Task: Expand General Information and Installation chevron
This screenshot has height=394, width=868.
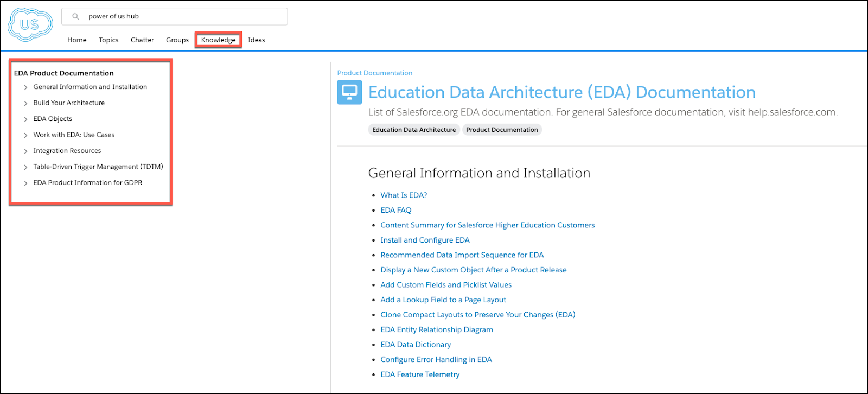Action: [x=25, y=87]
